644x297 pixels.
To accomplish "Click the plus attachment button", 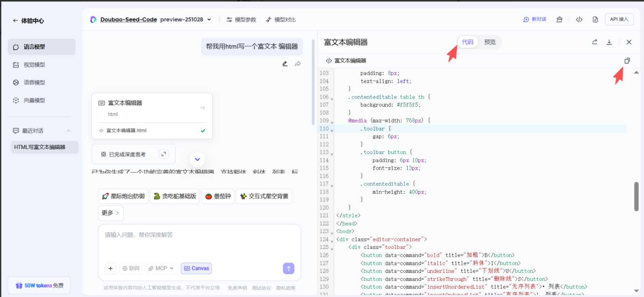I will [111, 268].
